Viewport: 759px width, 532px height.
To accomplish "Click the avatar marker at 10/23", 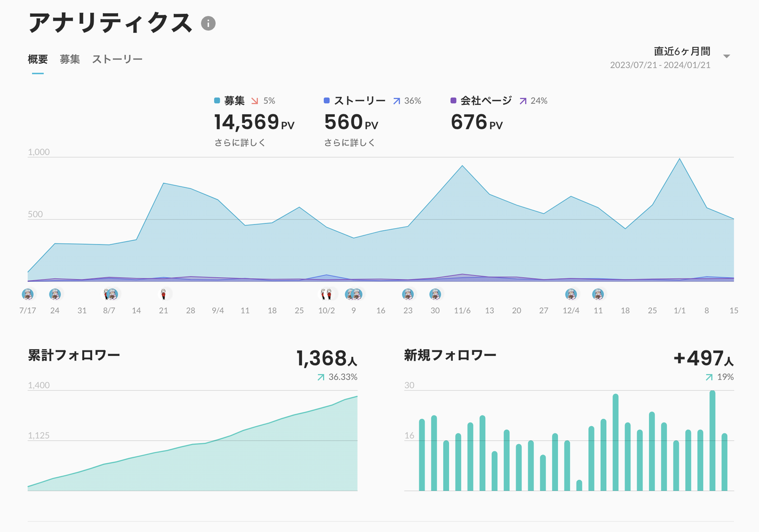I will pos(408,294).
